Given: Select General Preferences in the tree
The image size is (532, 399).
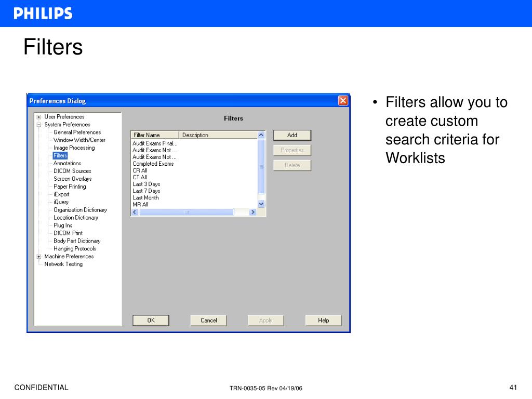Looking at the screenshot, I should 77,132.
